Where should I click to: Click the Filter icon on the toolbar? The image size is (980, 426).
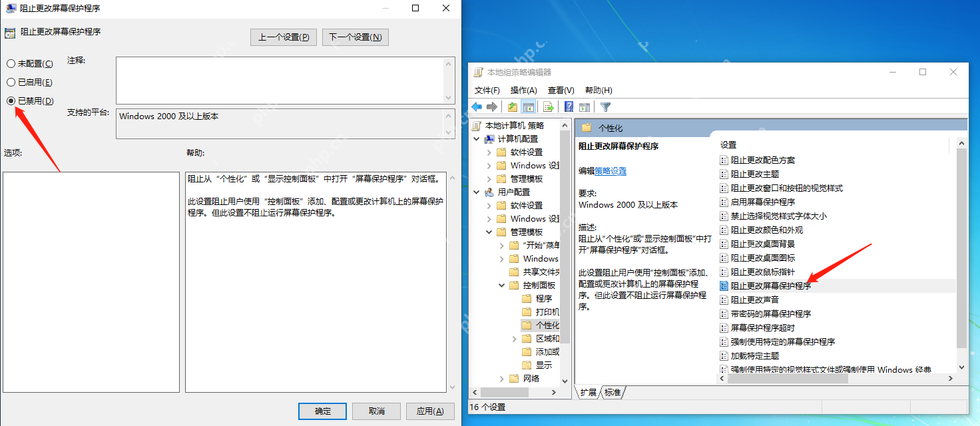(604, 106)
